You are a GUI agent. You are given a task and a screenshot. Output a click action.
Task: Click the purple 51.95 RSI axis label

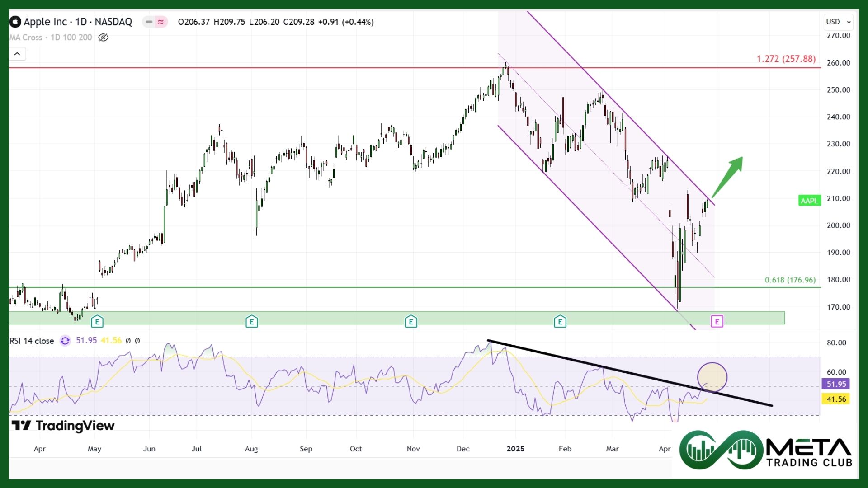pyautogui.click(x=836, y=384)
